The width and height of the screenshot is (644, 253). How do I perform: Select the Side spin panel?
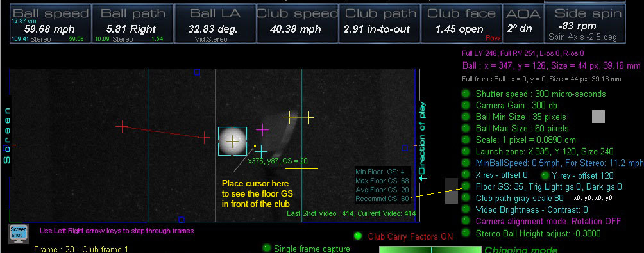585,24
